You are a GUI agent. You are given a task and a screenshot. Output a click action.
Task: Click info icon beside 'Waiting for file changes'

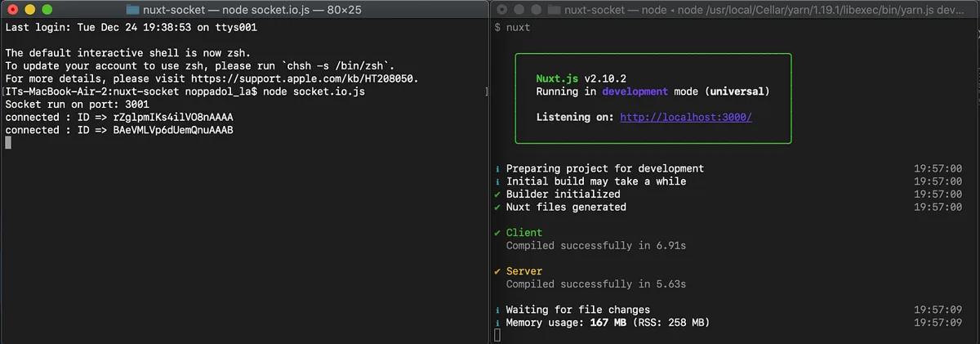497,310
